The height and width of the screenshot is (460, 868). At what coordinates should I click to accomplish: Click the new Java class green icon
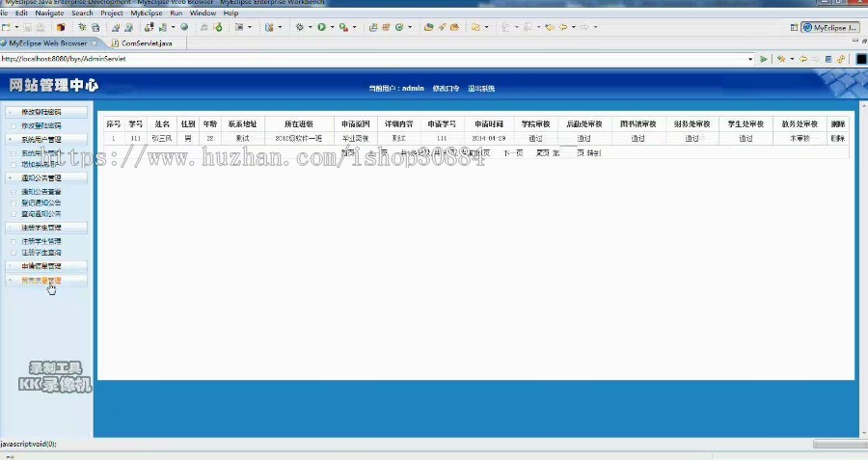click(399, 27)
